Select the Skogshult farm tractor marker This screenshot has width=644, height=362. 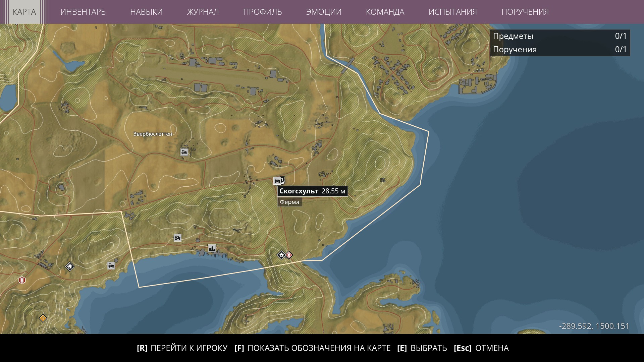pyautogui.click(x=277, y=181)
